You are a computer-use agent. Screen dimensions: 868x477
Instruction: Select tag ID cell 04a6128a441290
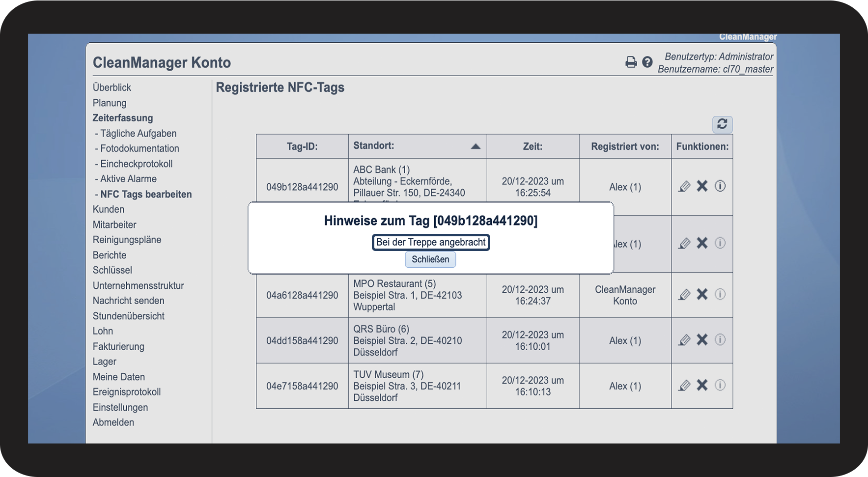pyautogui.click(x=302, y=295)
